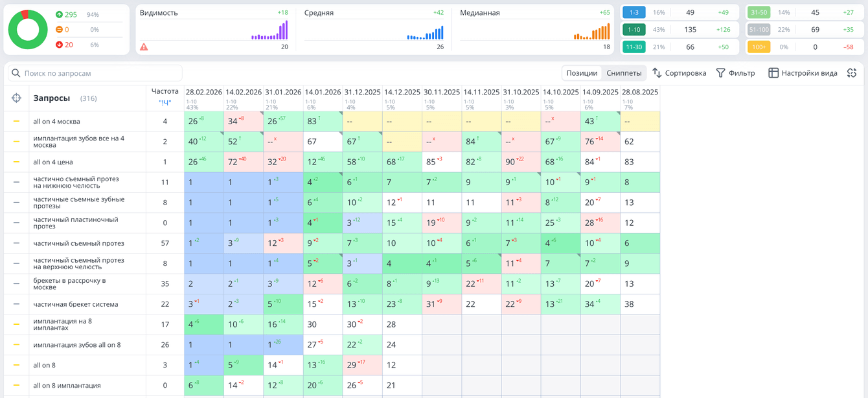Click the Поиск по запросам search field
Screen dimensions: 868x398
[x=95, y=73]
